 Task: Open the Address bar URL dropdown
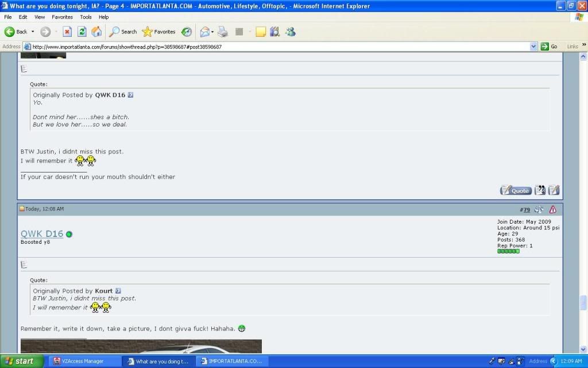click(533, 47)
